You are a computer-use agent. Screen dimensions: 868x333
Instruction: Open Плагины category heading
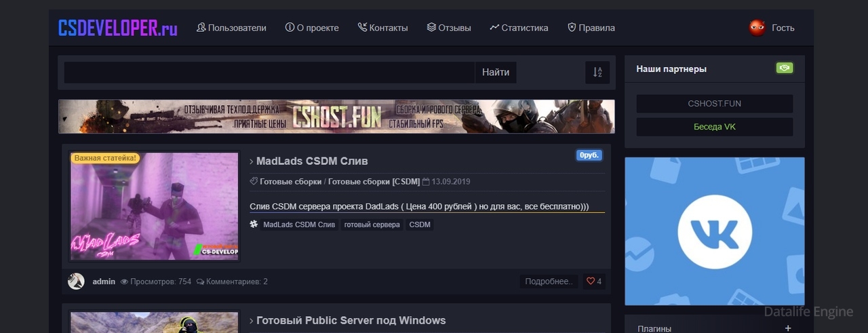click(654, 328)
